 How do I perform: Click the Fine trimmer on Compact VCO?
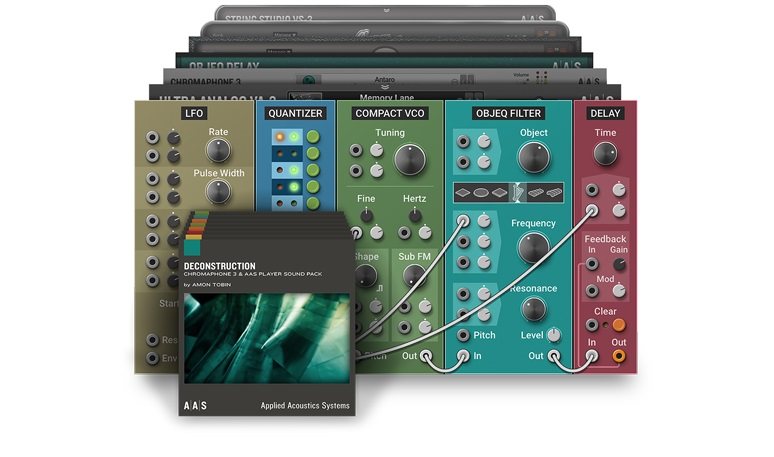[366, 215]
